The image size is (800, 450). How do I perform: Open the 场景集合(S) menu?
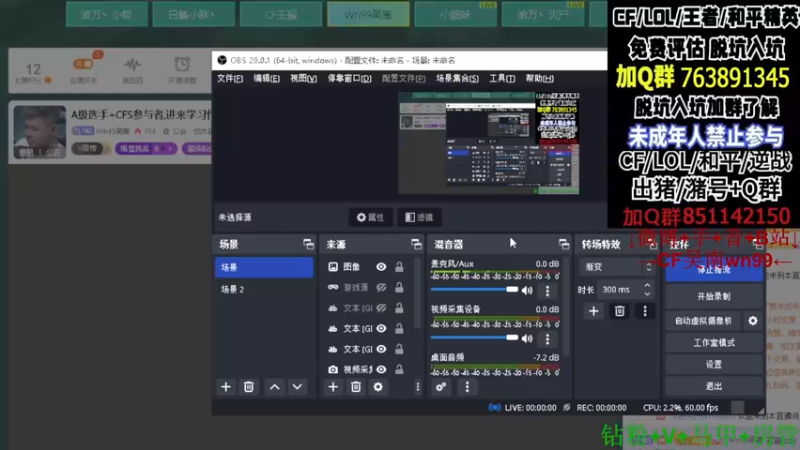coord(457,79)
